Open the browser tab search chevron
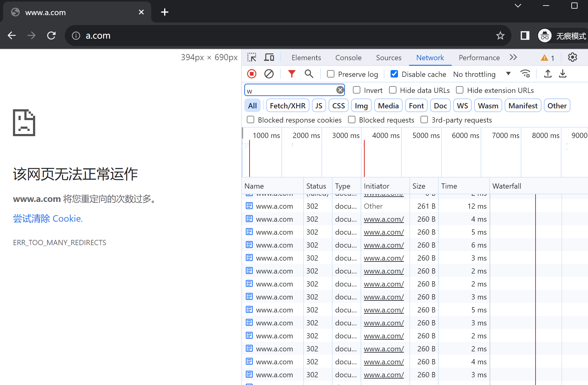This screenshot has height=385, width=588. point(518,6)
